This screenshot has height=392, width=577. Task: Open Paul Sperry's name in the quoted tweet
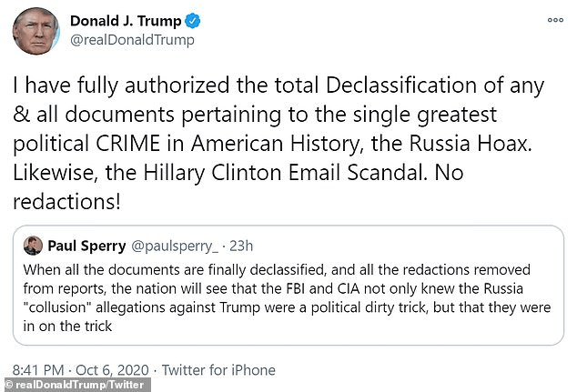(x=88, y=246)
